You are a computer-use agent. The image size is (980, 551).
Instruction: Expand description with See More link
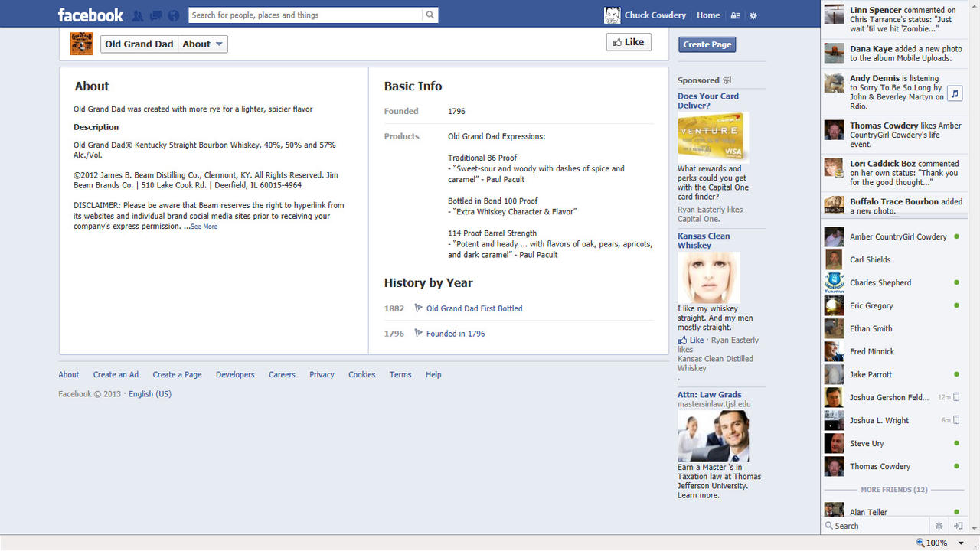click(x=204, y=227)
